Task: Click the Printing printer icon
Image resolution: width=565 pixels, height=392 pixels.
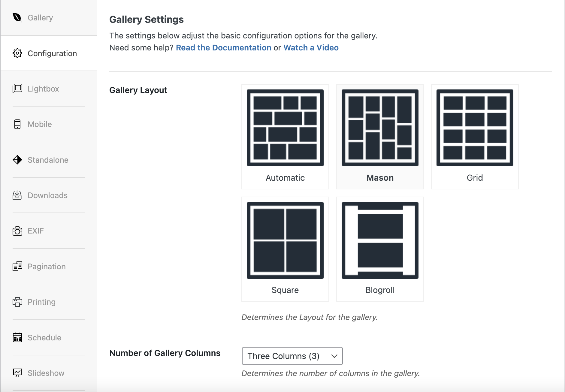Action: pyautogui.click(x=17, y=302)
